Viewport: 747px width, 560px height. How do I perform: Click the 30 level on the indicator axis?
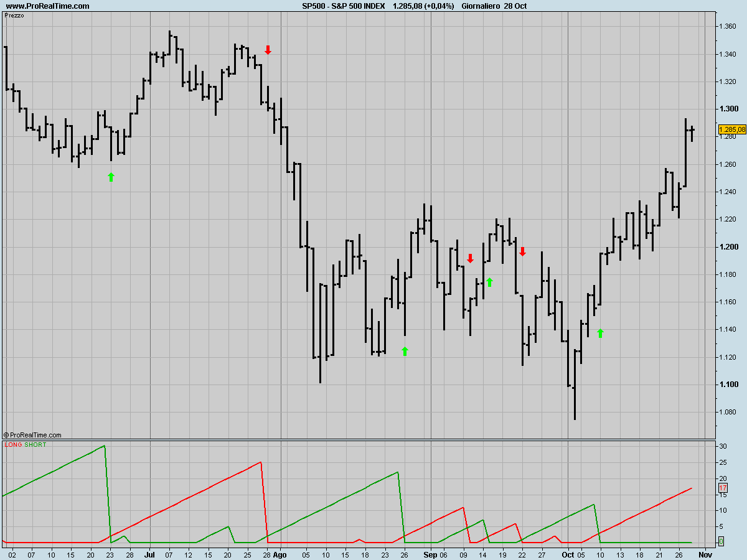click(723, 446)
